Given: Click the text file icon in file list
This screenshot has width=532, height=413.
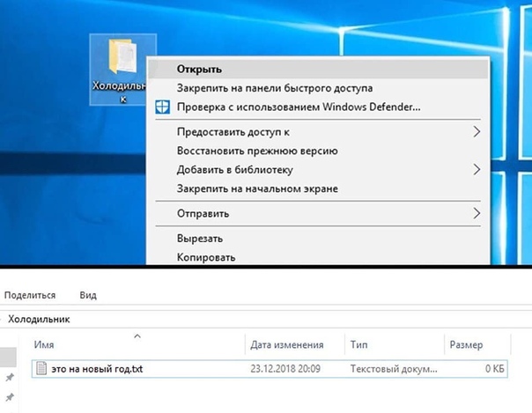Looking at the screenshot, I should coord(41,369).
